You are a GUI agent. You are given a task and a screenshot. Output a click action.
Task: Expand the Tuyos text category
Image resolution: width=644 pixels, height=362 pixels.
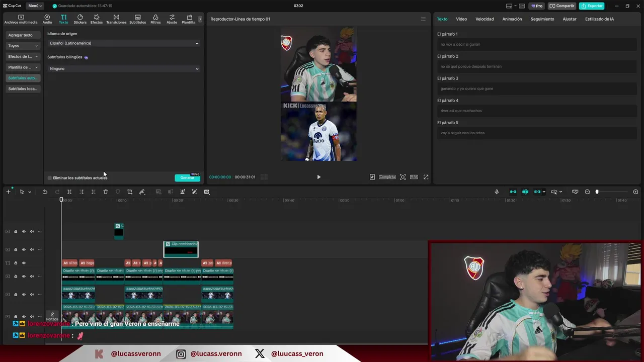pyautogui.click(x=23, y=46)
